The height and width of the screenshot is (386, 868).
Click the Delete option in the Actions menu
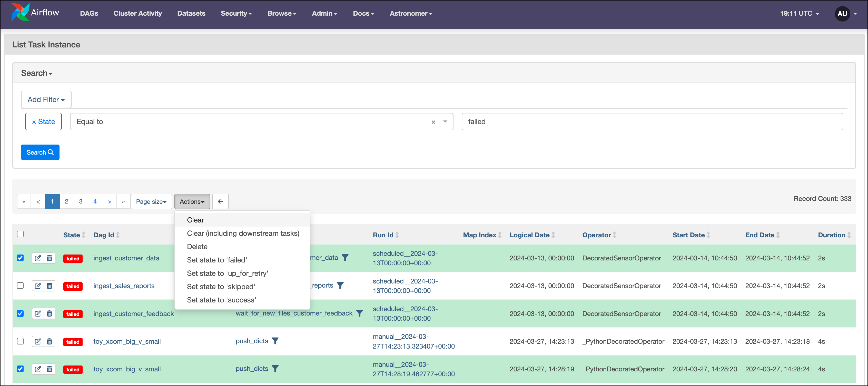click(198, 247)
